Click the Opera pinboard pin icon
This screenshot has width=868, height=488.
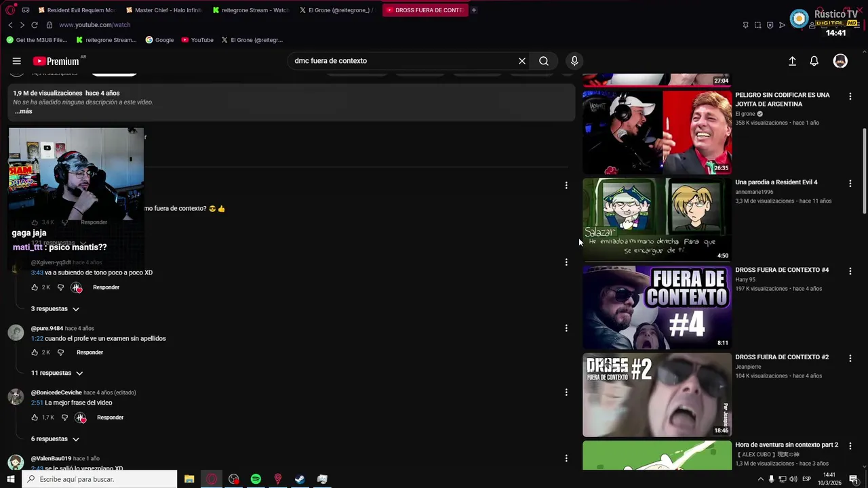pyautogui.click(x=745, y=25)
